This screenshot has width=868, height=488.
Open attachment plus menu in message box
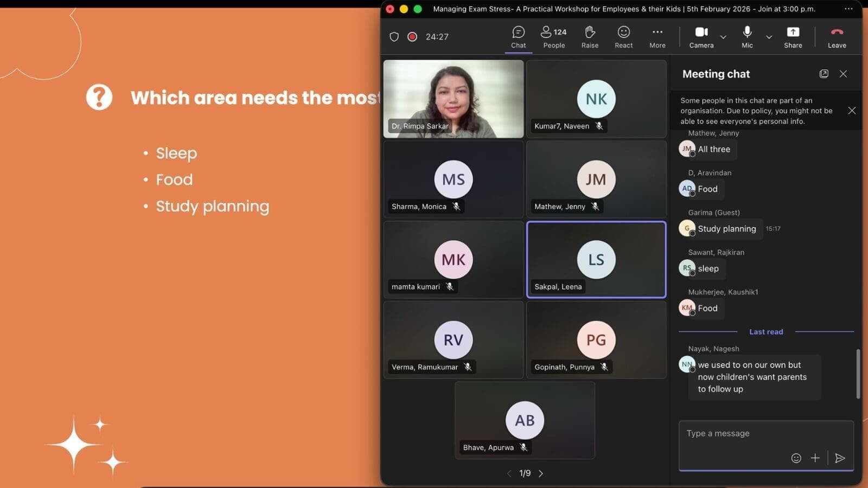[815, 458]
